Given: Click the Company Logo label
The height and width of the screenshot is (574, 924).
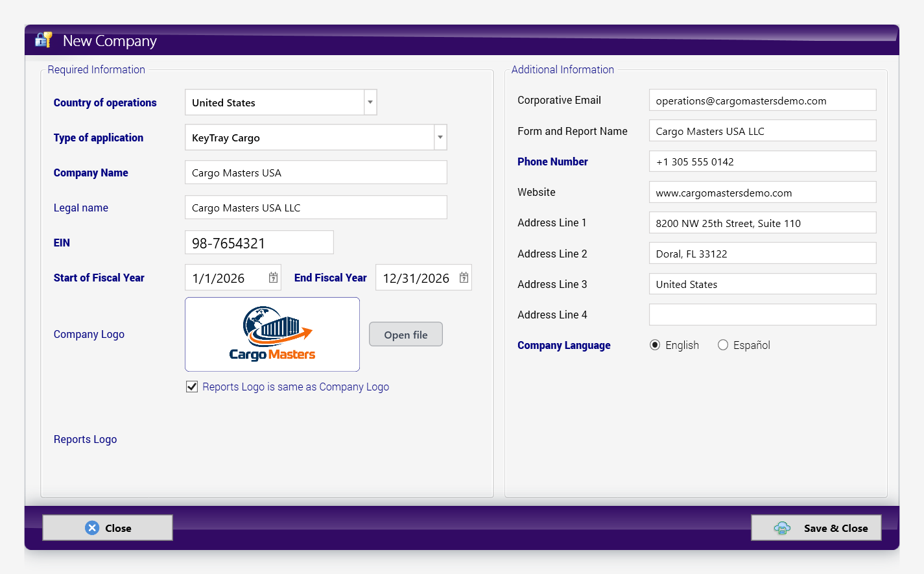Looking at the screenshot, I should (x=89, y=334).
